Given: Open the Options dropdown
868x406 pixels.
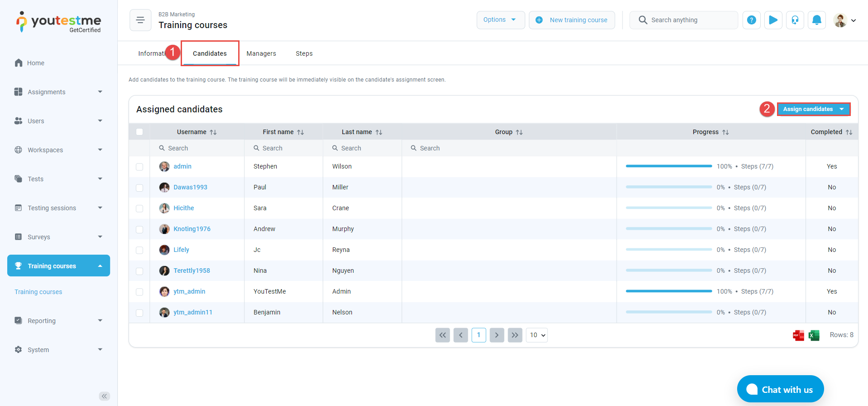Looking at the screenshot, I should 500,20.
